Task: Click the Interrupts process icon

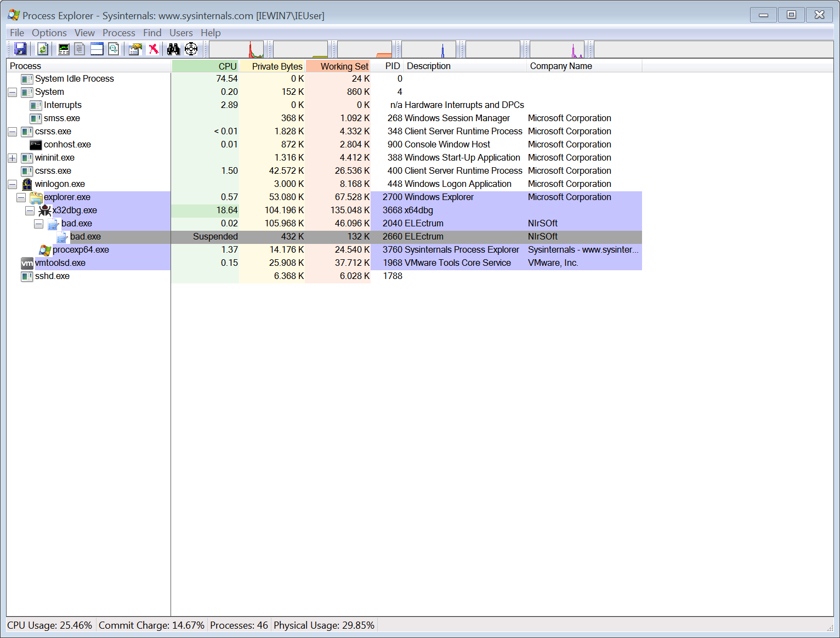Action: pyautogui.click(x=36, y=105)
